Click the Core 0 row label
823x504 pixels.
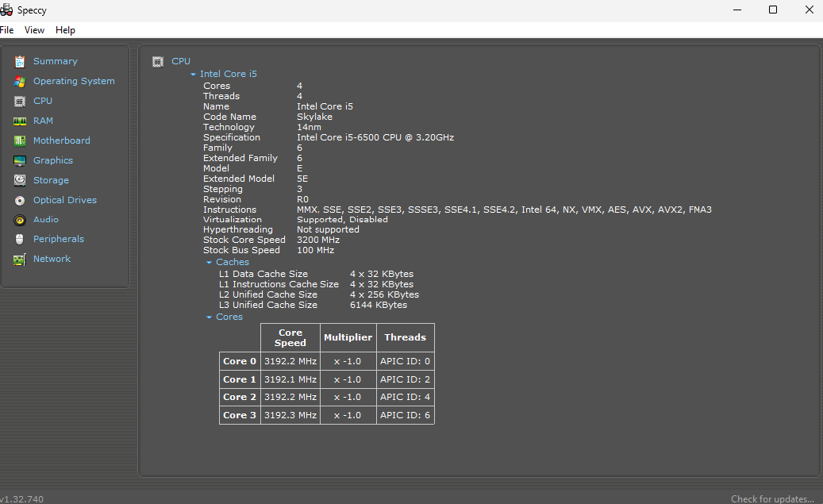pyautogui.click(x=240, y=361)
